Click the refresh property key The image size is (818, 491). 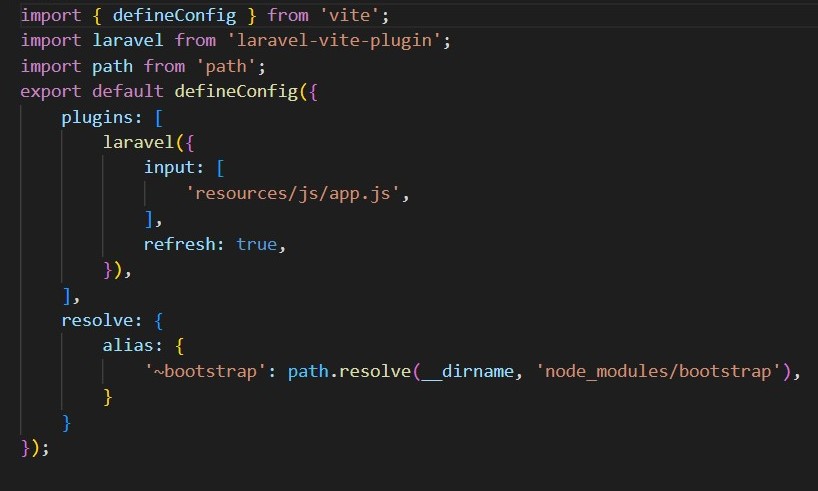179,245
